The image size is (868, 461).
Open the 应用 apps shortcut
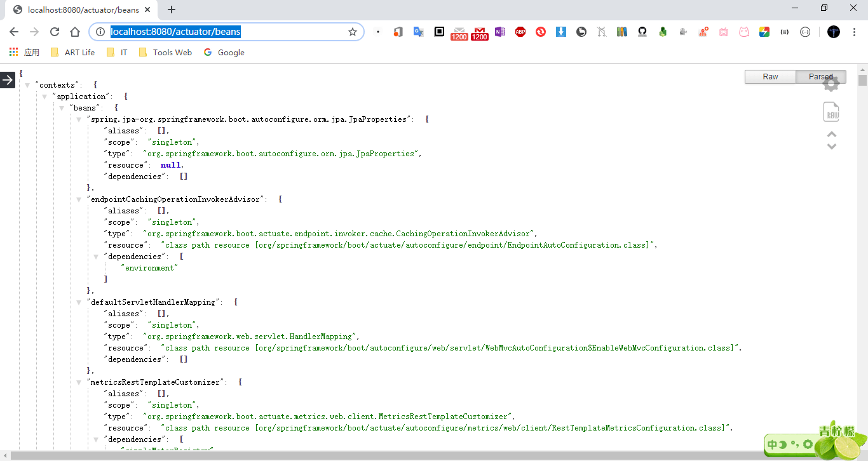[x=24, y=53]
